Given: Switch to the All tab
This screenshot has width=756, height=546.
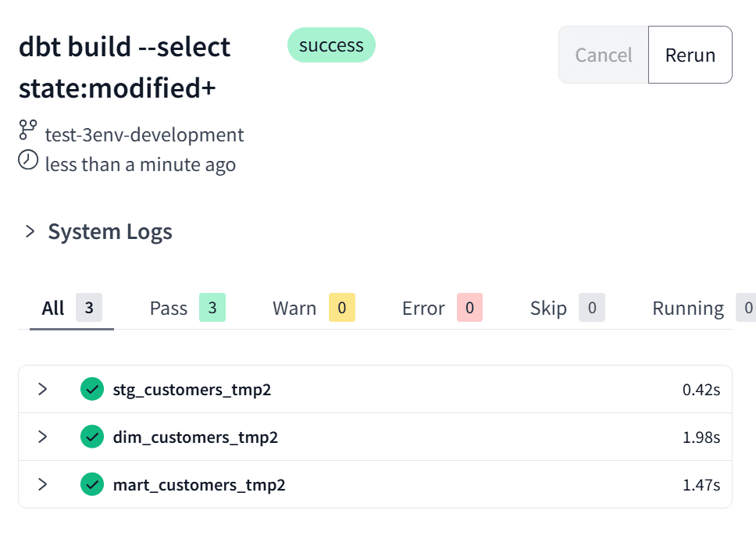Looking at the screenshot, I should [x=72, y=308].
